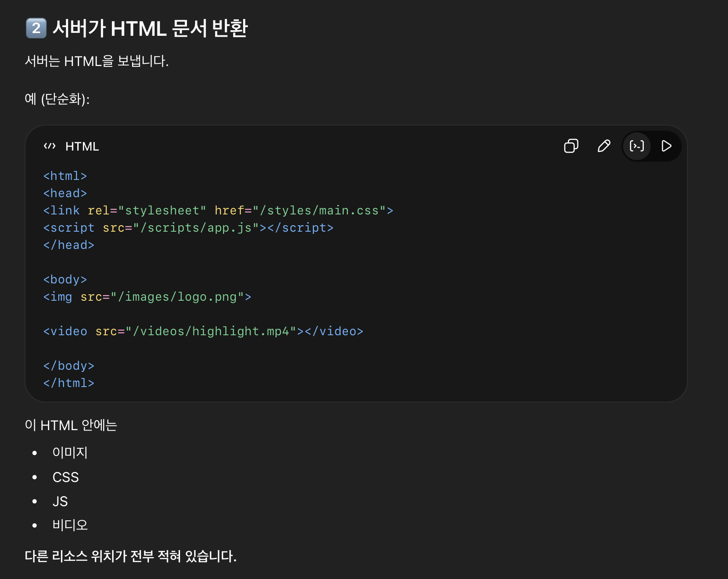Click the 'JS' bullet item

coord(60,501)
